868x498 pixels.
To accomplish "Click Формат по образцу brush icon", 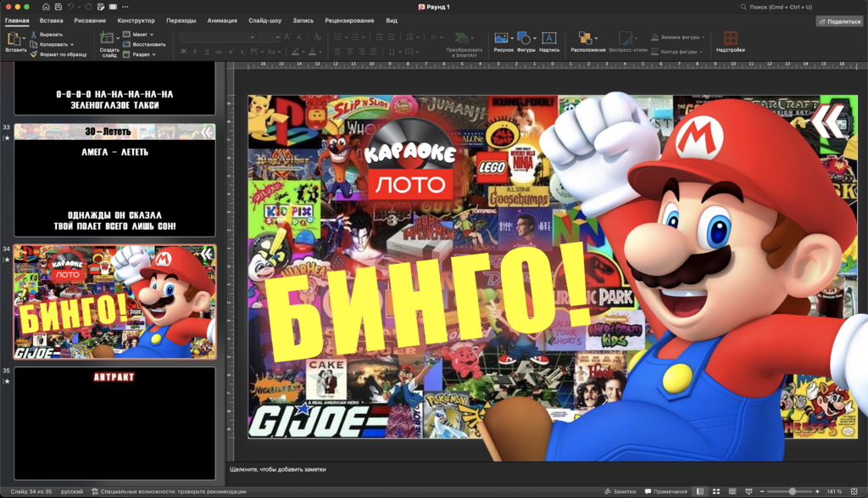I will (x=34, y=54).
